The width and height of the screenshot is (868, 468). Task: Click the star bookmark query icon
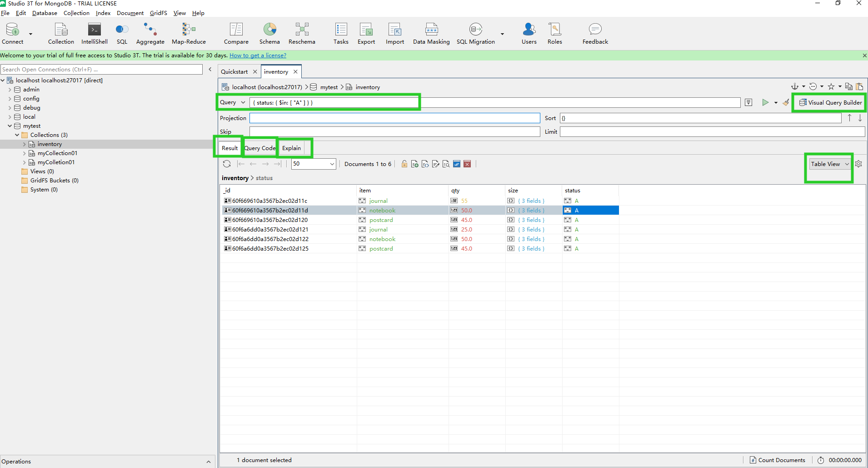coord(831,86)
